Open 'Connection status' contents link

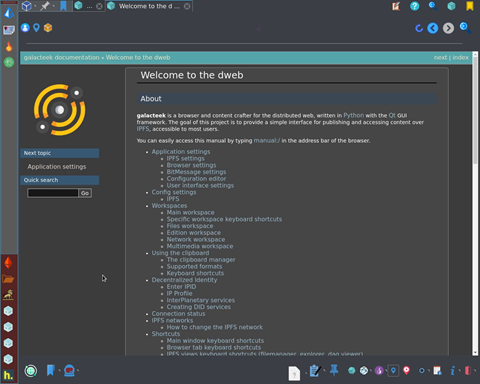[x=178, y=314]
